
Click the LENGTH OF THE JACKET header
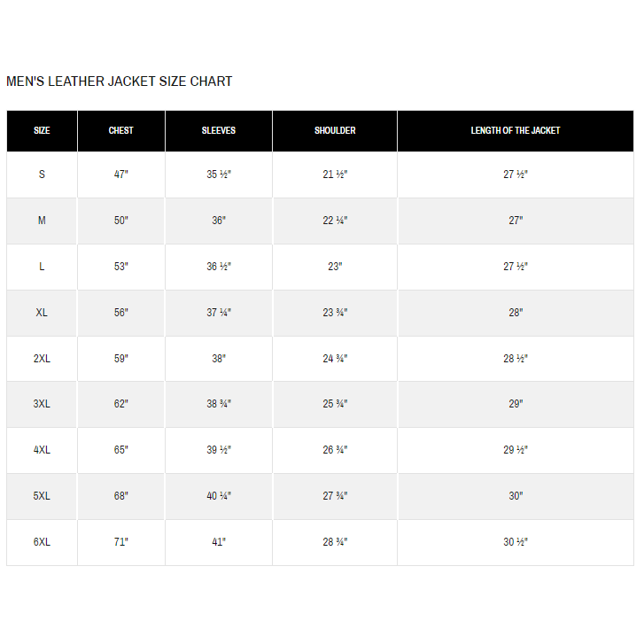tap(516, 130)
